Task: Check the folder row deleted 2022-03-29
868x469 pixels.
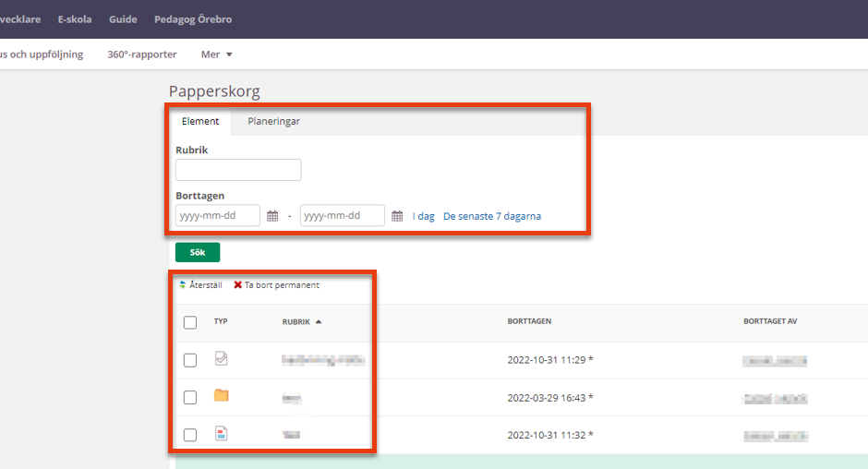Action: click(x=190, y=397)
